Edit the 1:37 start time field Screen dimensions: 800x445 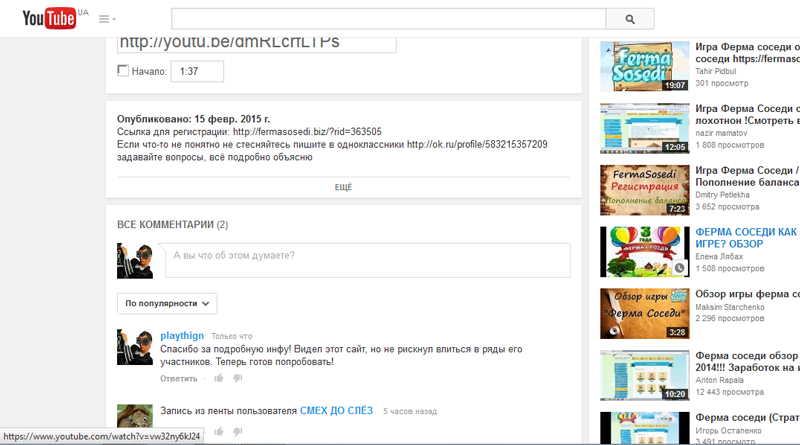click(x=197, y=71)
